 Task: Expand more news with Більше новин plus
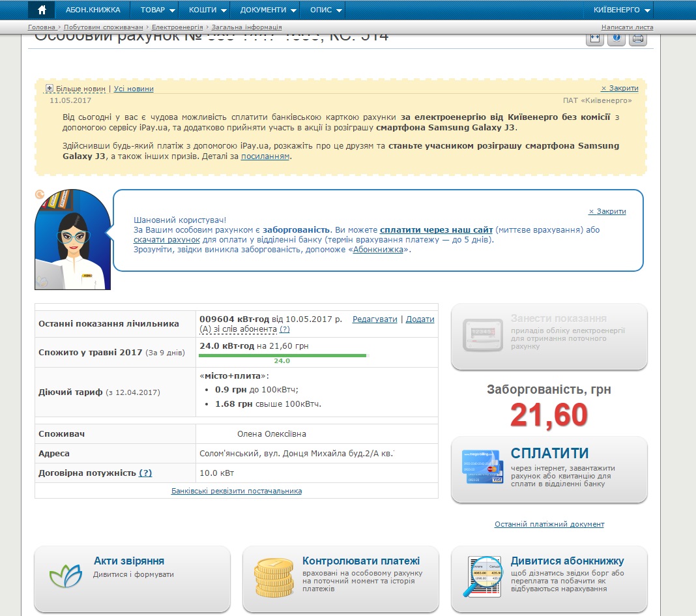pos(50,89)
